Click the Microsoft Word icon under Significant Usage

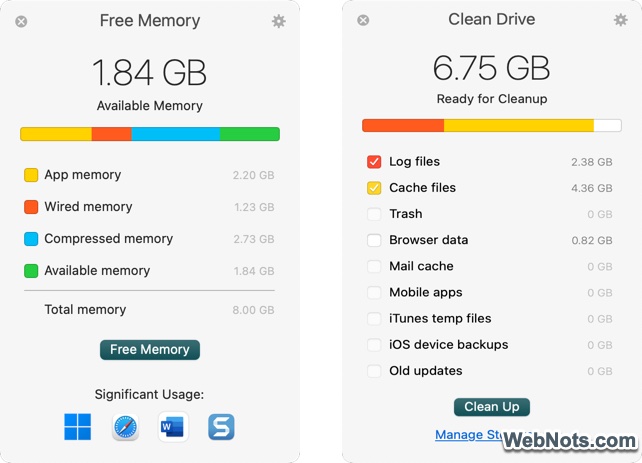(173, 427)
